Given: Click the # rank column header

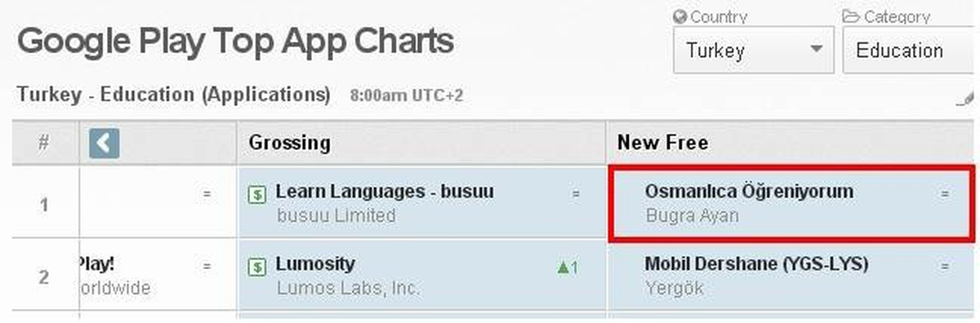Looking at the screenshot, I should point(44,144).
